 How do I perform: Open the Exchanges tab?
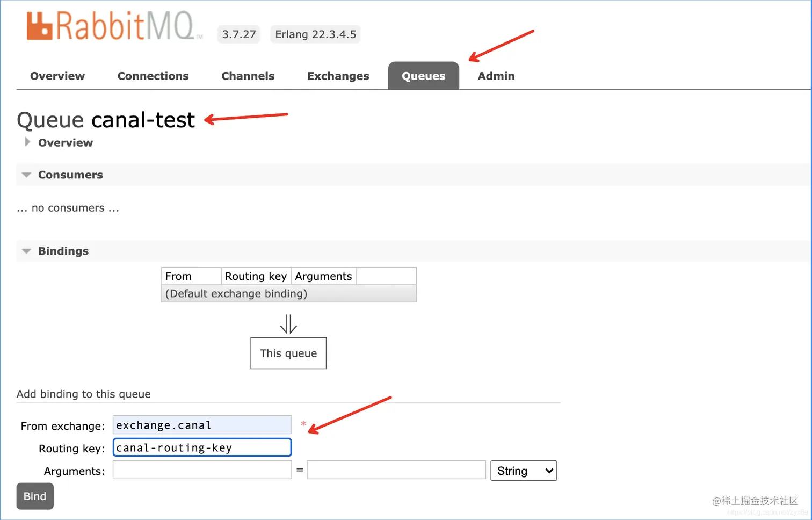(x=338, y=76)
